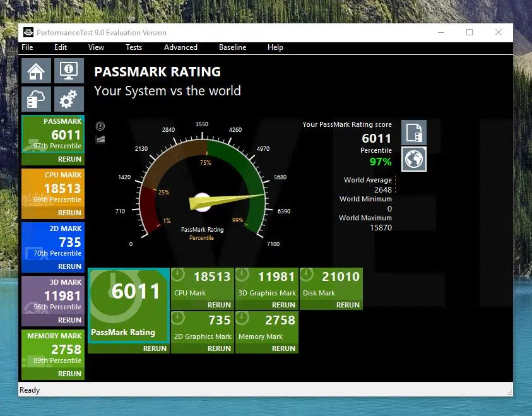Open the Tests menu

click(x=134, y=47)
